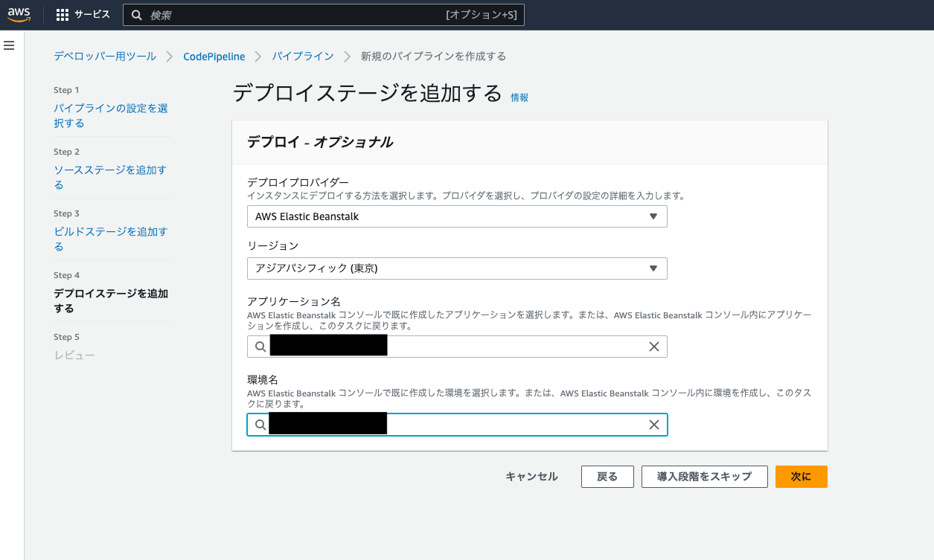Go to Step 1 パイプラインの設定を選択する

111,115
